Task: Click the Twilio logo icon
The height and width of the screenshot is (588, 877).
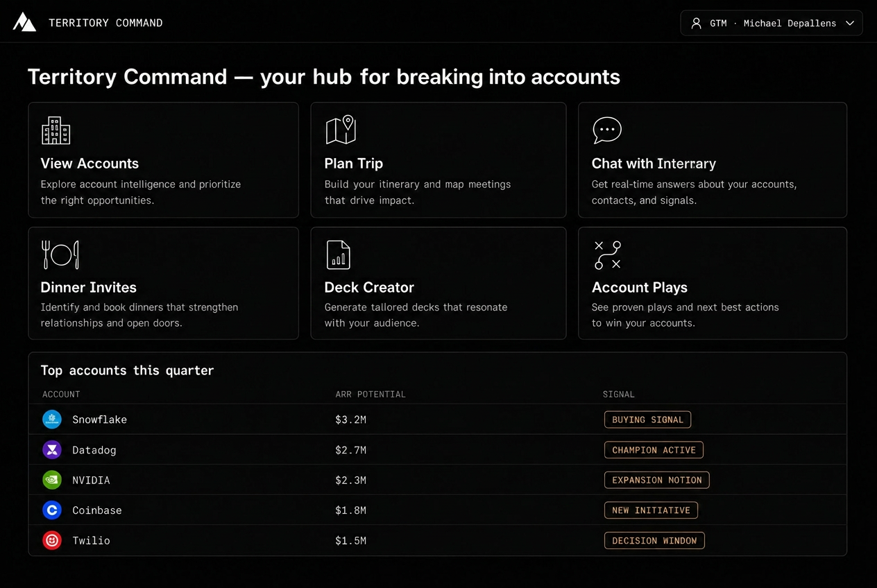Action: pyautogui.click(x=52, y=540)
